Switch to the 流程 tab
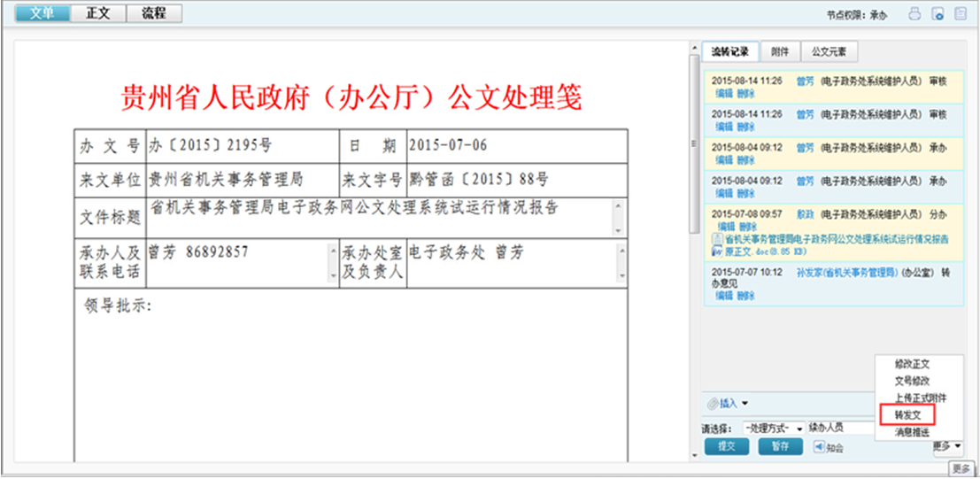 tap(153, 13)
